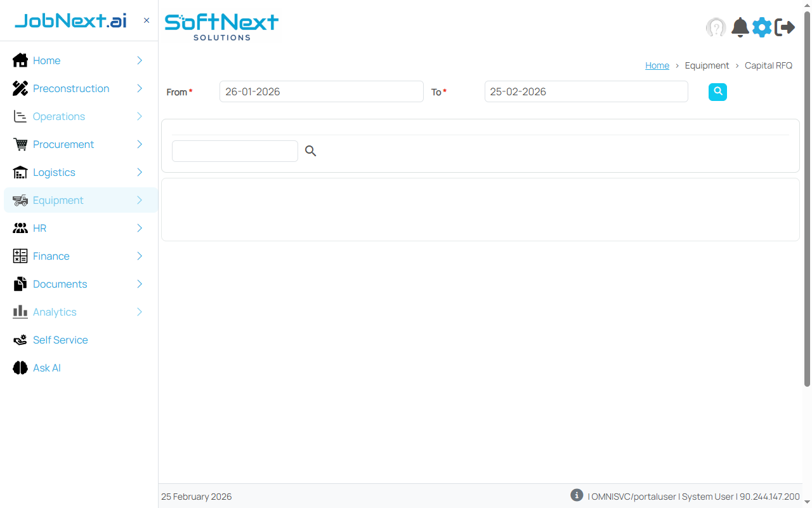This screenshot has height=508, width=812.
Task: Click the Ask AI brain icon
Action: [x=20, y=368]
